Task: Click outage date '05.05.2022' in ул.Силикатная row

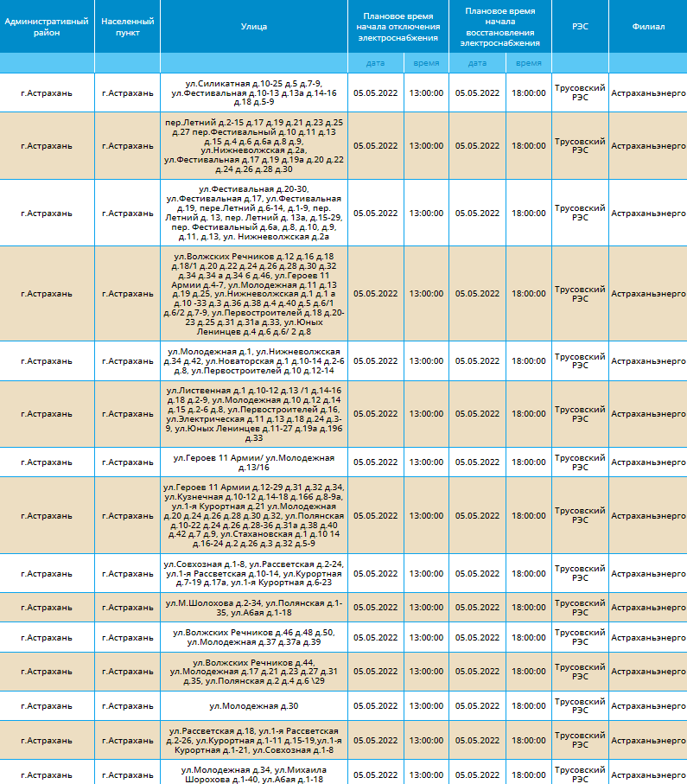Action: 376,93
